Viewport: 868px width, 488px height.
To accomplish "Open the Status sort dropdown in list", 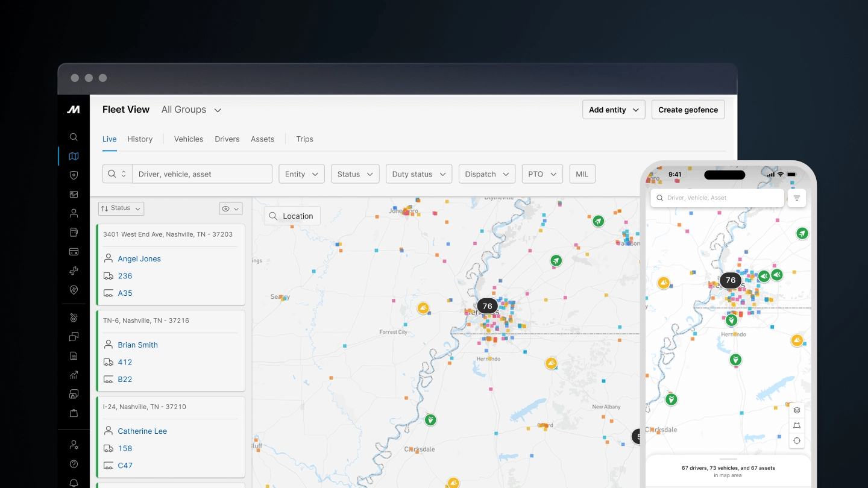I will pyautogui.click(x=121, y=208).
